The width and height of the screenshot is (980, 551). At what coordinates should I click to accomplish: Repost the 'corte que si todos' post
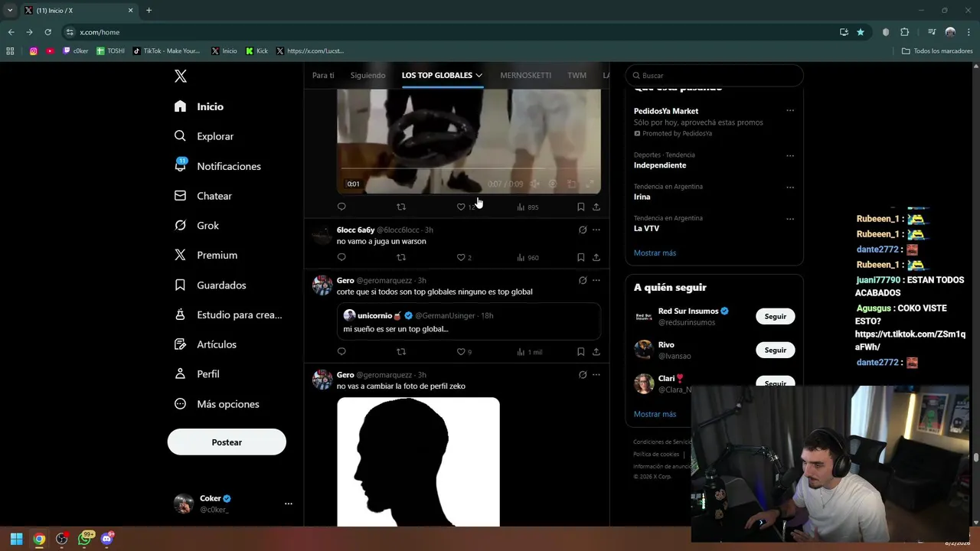point(401,352)
